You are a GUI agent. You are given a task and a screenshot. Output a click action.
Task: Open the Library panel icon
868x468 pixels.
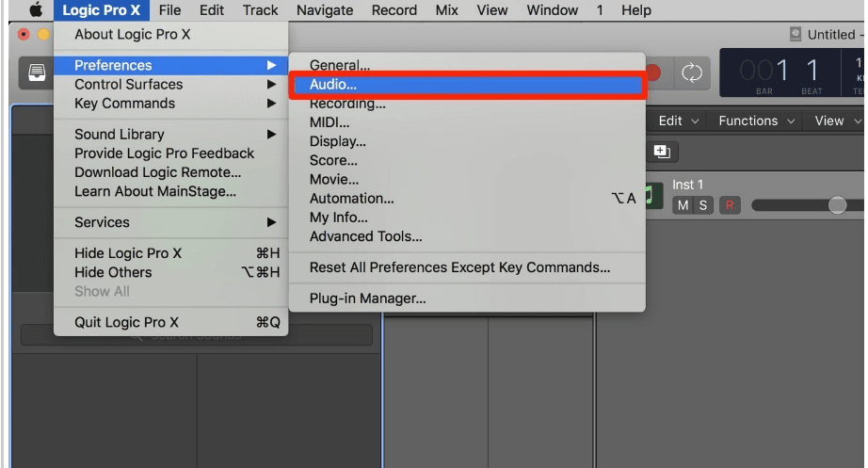coord(37,73)
